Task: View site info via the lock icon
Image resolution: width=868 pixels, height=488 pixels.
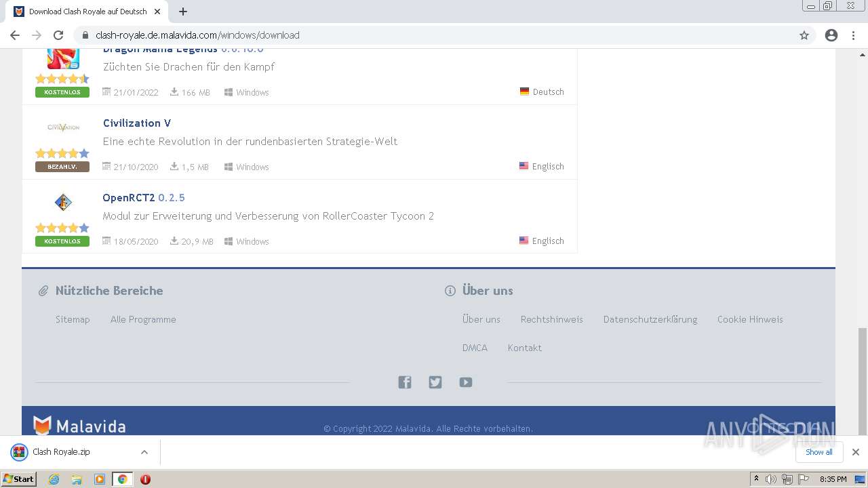Action: click(x=85, y=35)
